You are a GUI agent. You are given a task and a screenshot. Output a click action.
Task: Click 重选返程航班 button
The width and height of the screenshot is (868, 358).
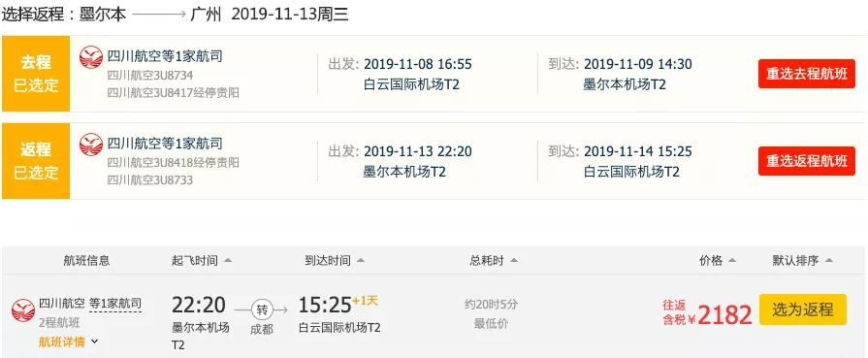(807, 161)
